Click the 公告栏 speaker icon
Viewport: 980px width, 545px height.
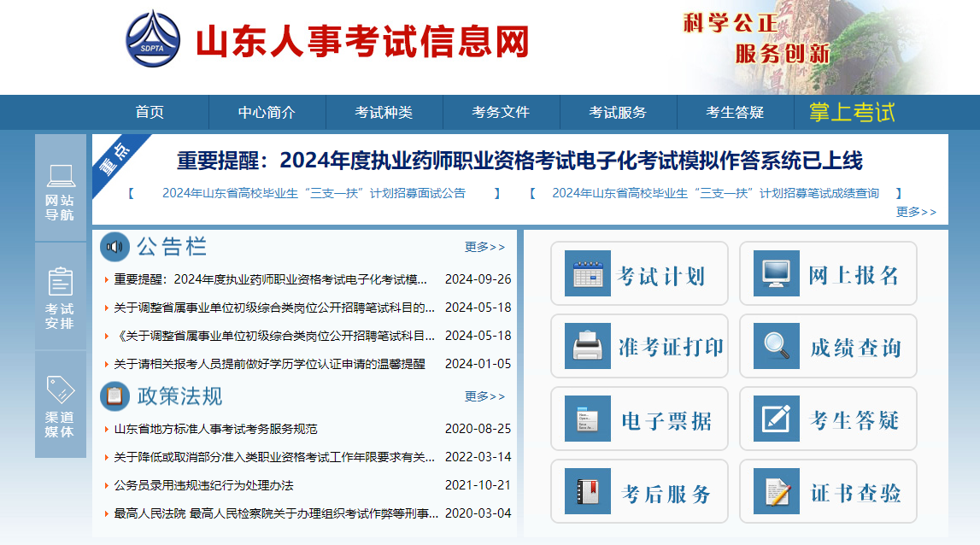tap(114, 247)
